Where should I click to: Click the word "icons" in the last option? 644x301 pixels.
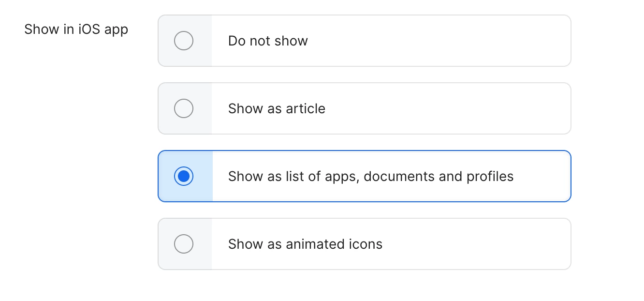click(x=366, y=244)
